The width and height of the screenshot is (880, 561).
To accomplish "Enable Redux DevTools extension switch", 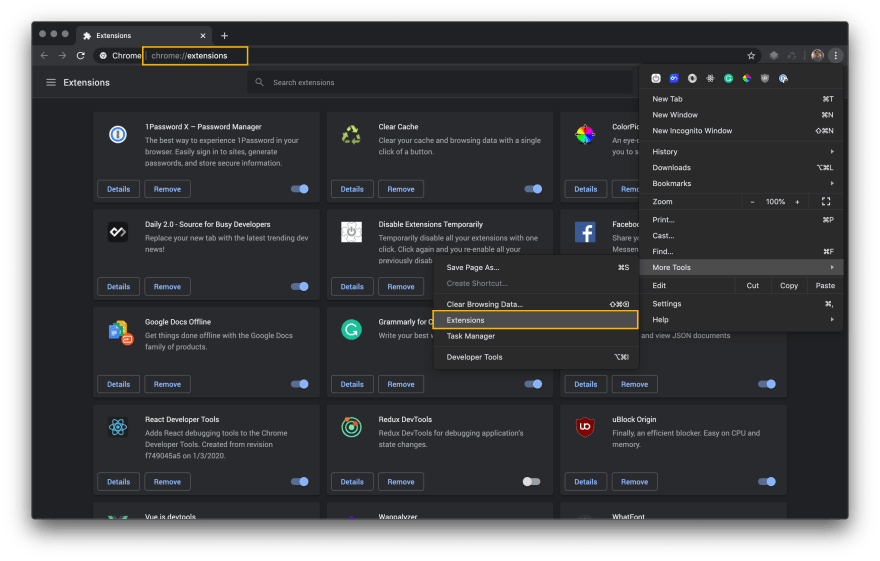I will click(x=531, y=481).
